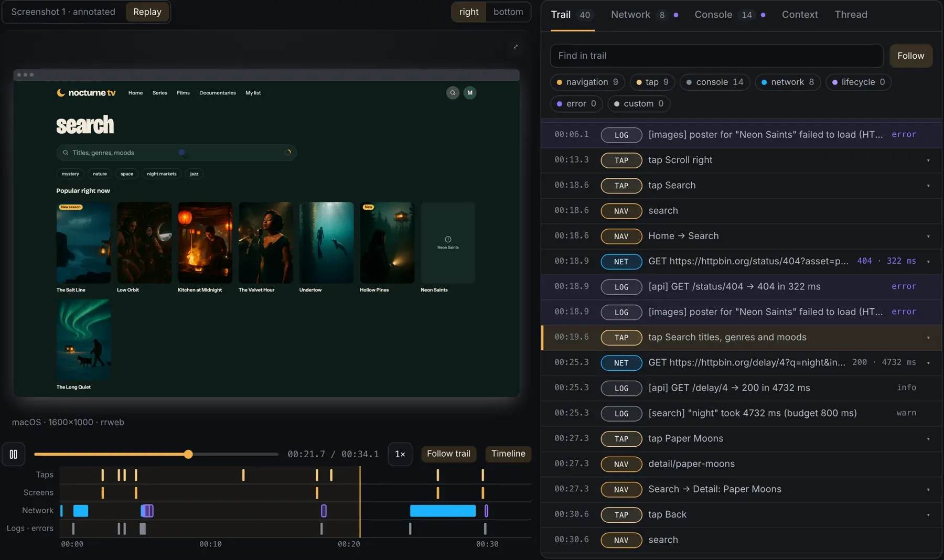The image size is (944, 560).
Task: Select the Replay view tab
Action: coord(147,12)
